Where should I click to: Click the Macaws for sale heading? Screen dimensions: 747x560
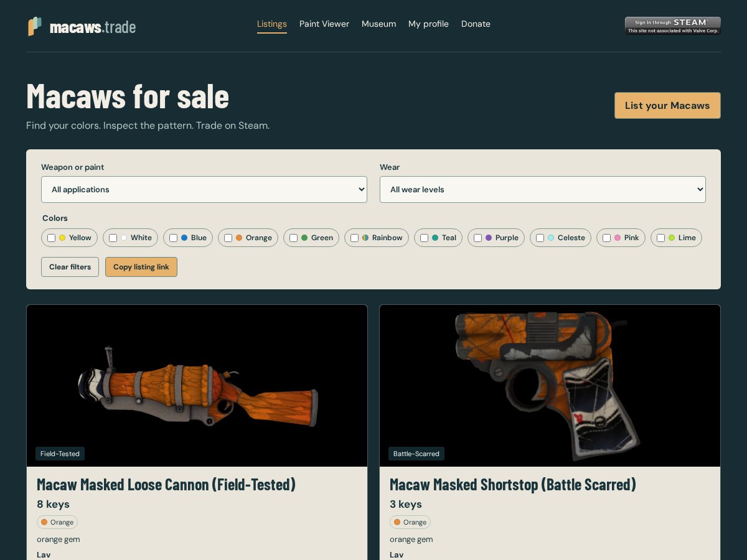click(128, 96)
